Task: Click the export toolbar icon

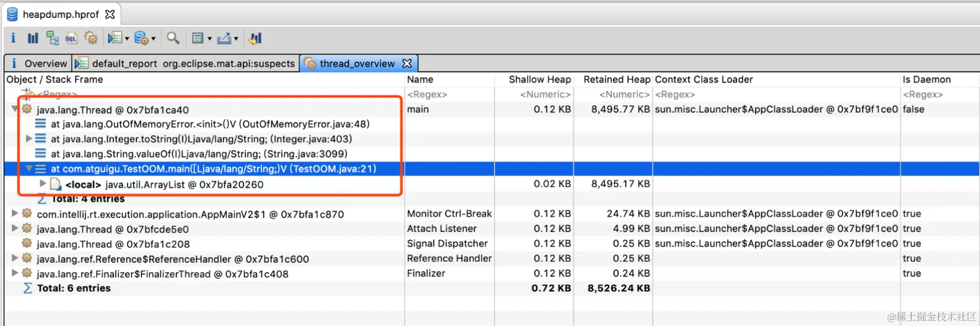Action: (x=224, y=38)
